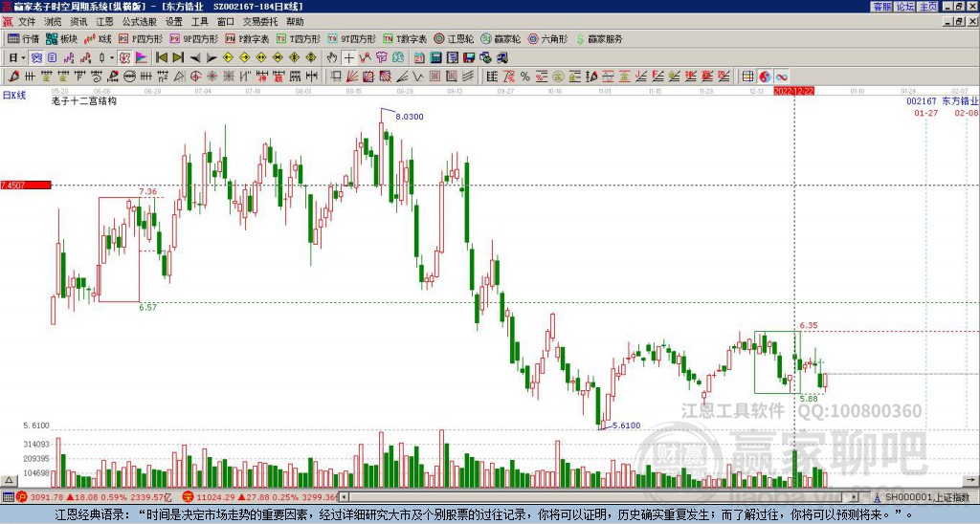
Task: Open the 交易委托 menu
Action: tap(260, 22)
